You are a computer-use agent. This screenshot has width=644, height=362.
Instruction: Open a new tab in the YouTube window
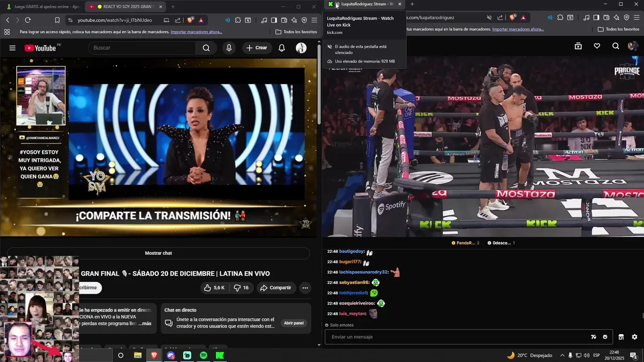(x=173, y=7)
